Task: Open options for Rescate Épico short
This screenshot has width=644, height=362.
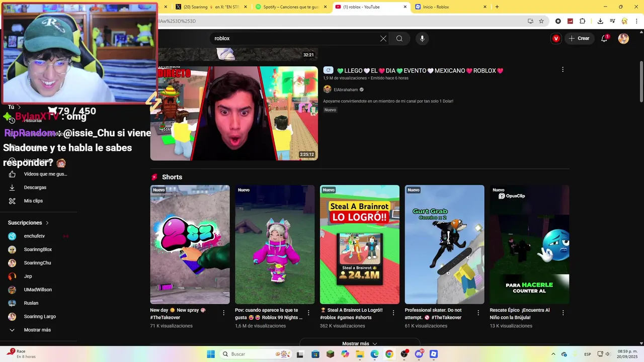Action: 563,313
